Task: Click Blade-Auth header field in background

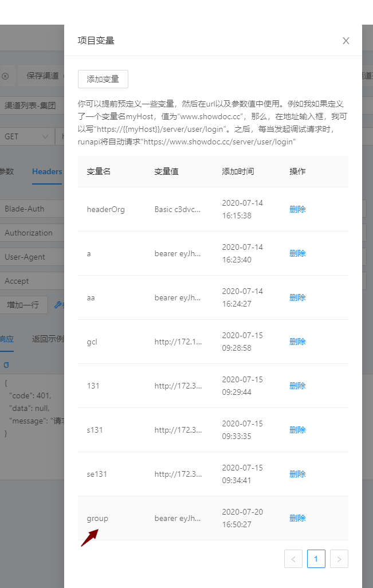Action: [x=32, y=209]
